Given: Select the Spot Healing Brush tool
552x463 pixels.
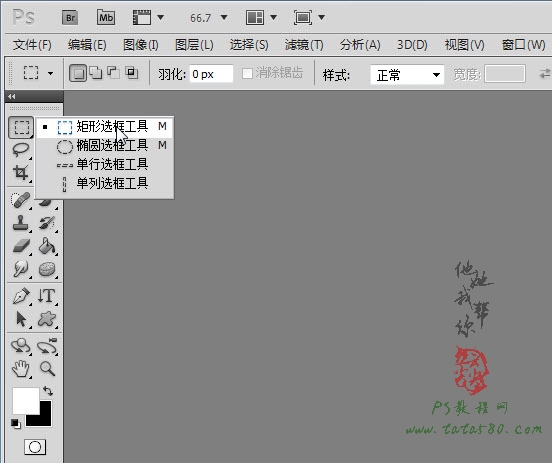Looking at the screenshot, I should tap(20, 200).
